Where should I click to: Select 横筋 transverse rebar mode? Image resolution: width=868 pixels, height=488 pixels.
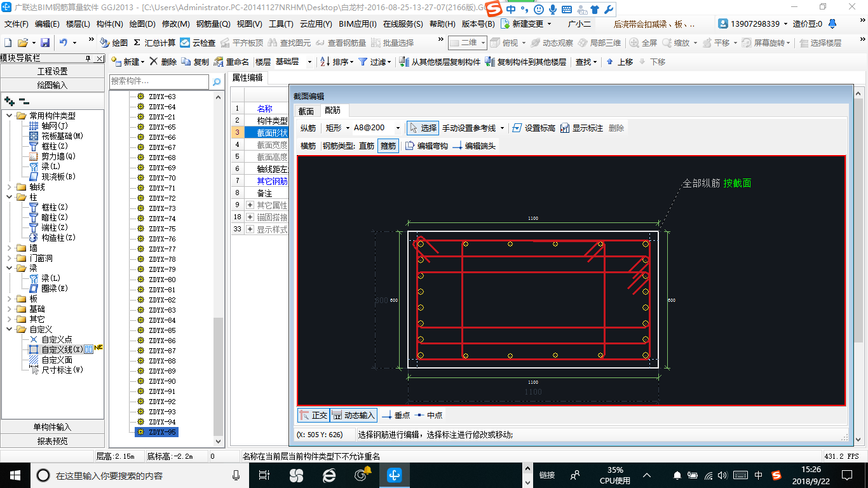point(308,146)
